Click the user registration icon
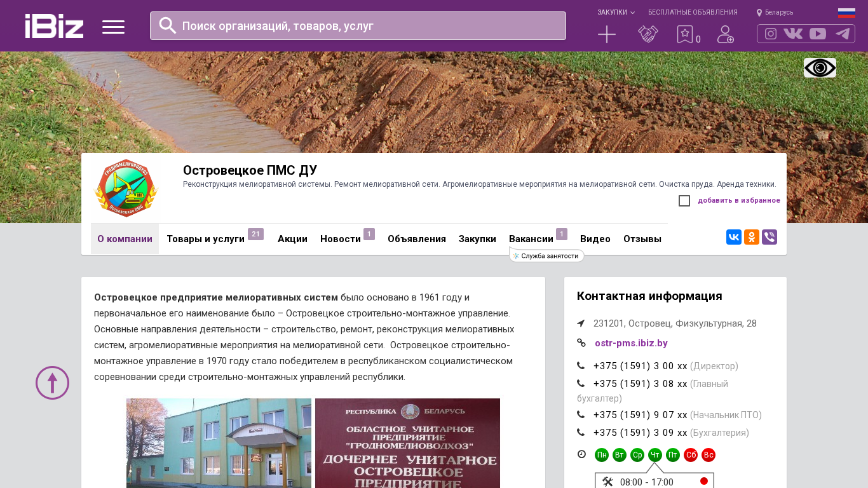This screenshot has height=488, width=868. pos(726,34)
